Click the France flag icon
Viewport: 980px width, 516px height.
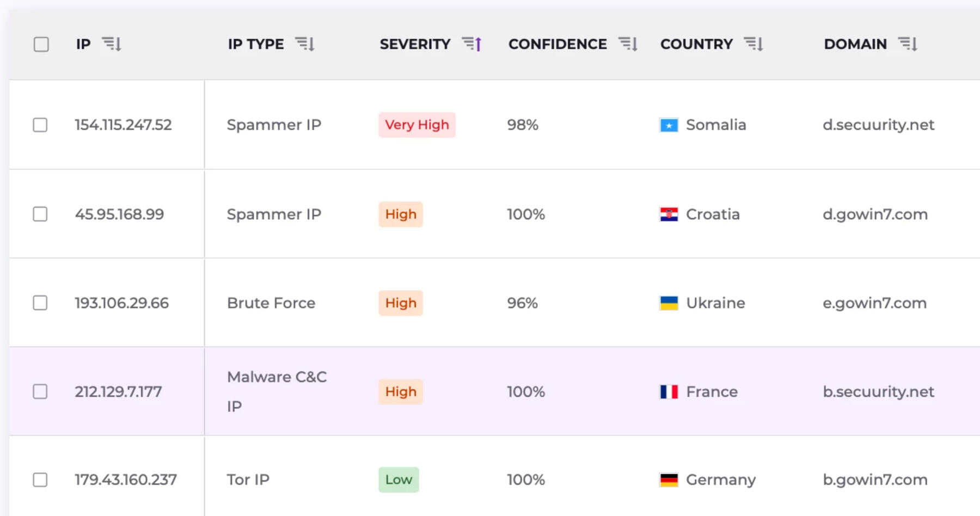669,392
